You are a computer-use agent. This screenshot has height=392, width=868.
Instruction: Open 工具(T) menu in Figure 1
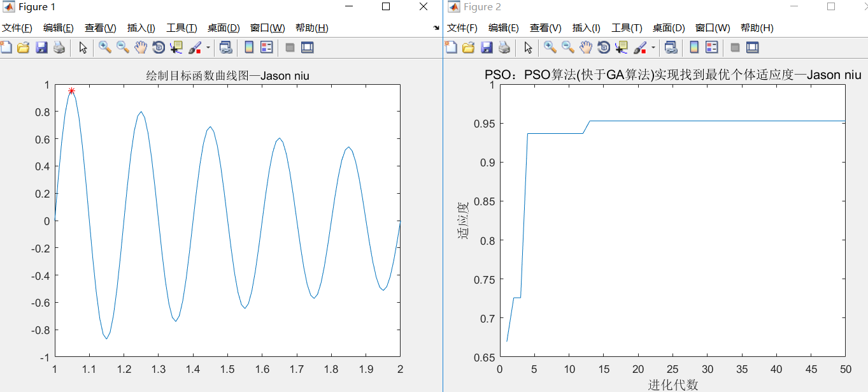click(181, 28)
